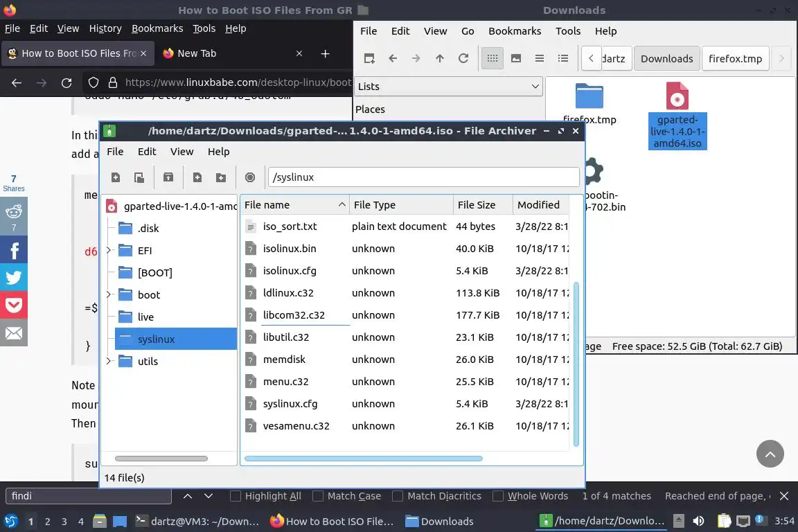This screenshot has width=798, height=532.
Task: Open File menu in File Archiver
Action: 115,152
